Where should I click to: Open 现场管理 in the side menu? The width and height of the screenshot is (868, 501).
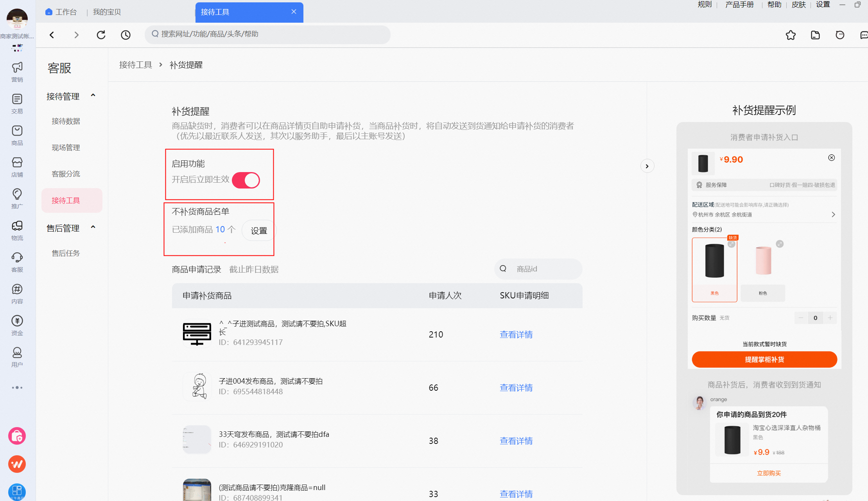pyautogui.click(x=66, y=147)
